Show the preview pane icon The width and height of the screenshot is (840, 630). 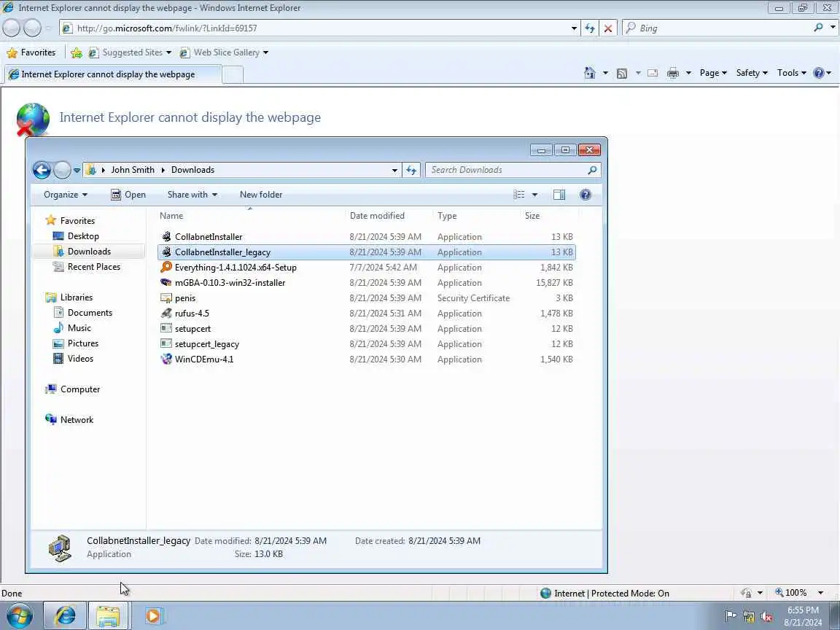click(559, 195)
